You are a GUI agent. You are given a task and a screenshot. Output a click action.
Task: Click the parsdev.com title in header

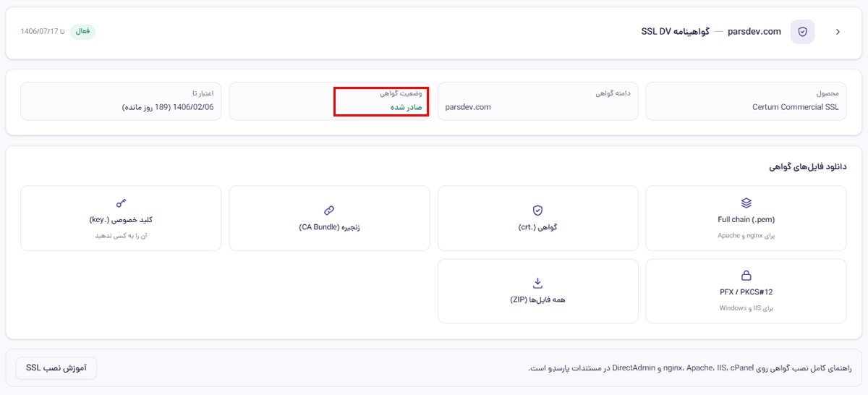754,32
